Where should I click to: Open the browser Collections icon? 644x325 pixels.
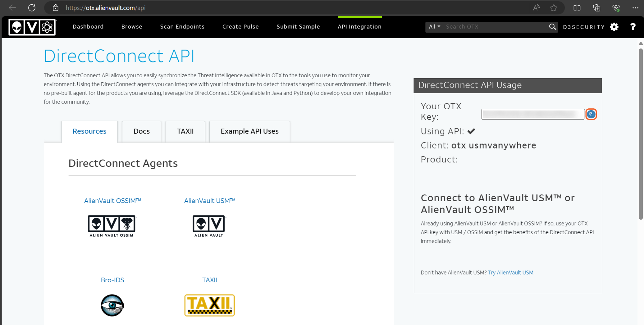tap(596, 8)
